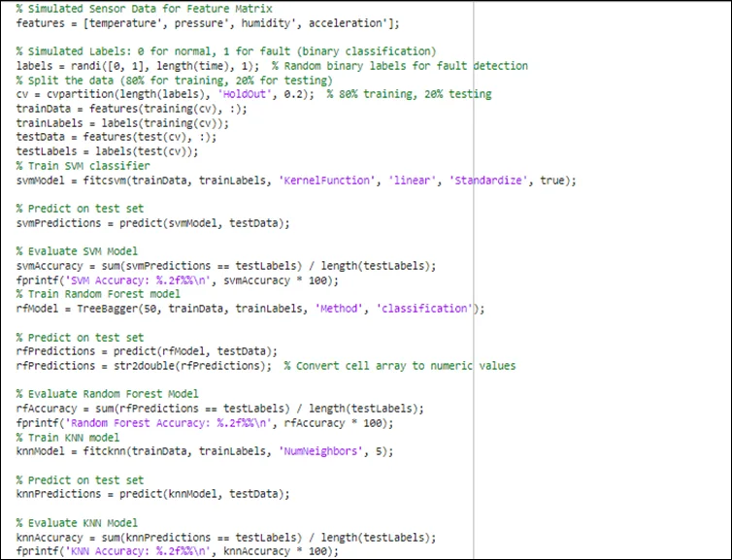The image size is (732, 560).
Task: Click the line "svmModel = fitcsvm(trainData, trainLabels"
Action: point(296,181)
